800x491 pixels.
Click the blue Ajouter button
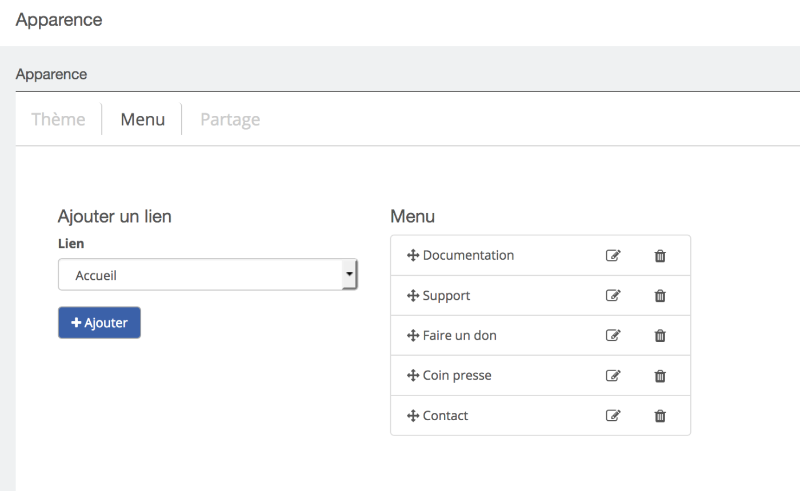pyautogui.click(x=99, y=323)
